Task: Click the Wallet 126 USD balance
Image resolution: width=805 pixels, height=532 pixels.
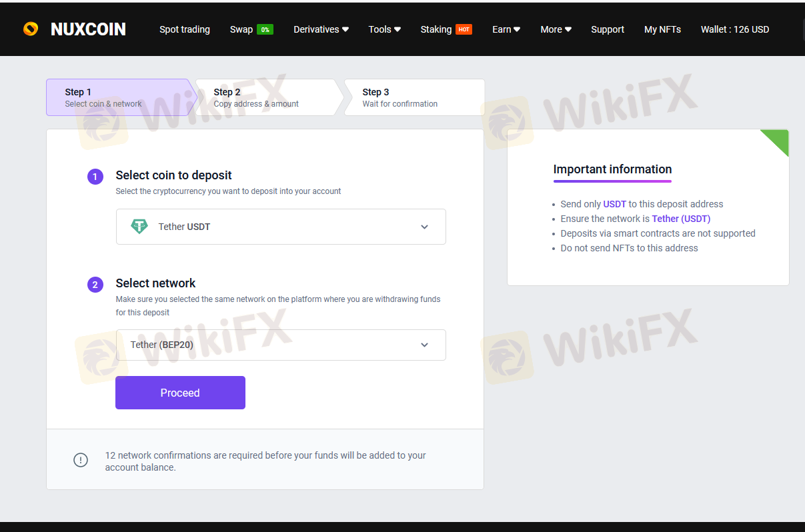Action: click(x=734, y=29)
